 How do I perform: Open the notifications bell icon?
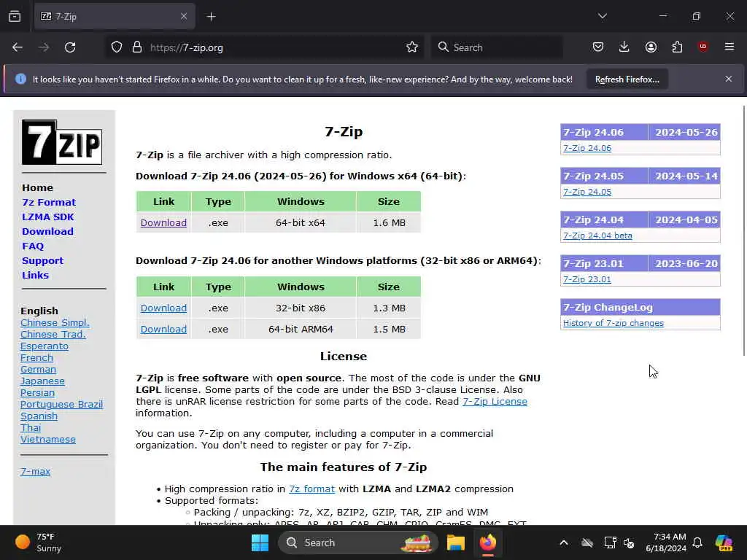pyautogui.click(x=697, y=542)
